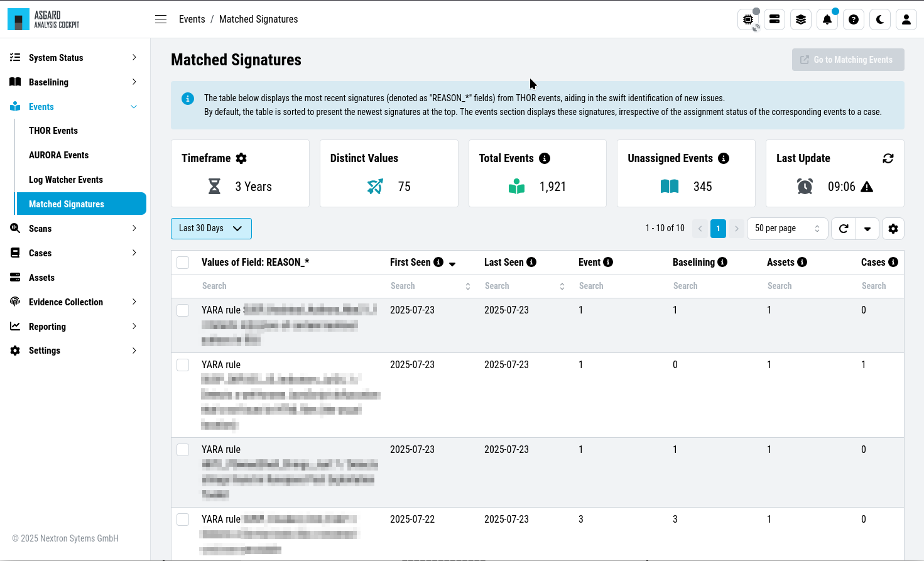
Task: Check the third YARA rule row checkbox
Action: 183,450
